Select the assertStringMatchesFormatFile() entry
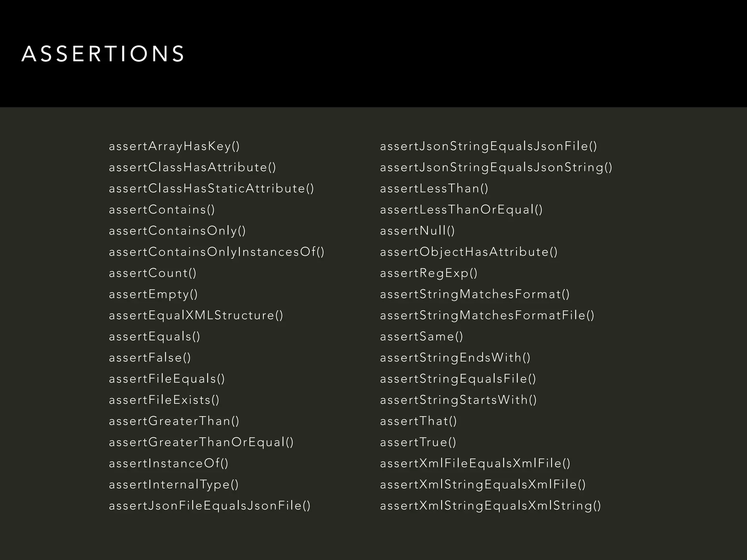Viewport: 747px width, 560px height. tap(487, 315)
